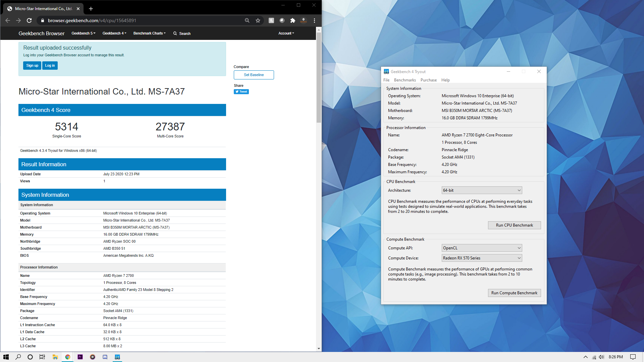
Task: Expand the Benchmark Charts dropdown
Action: pos(150,33)
